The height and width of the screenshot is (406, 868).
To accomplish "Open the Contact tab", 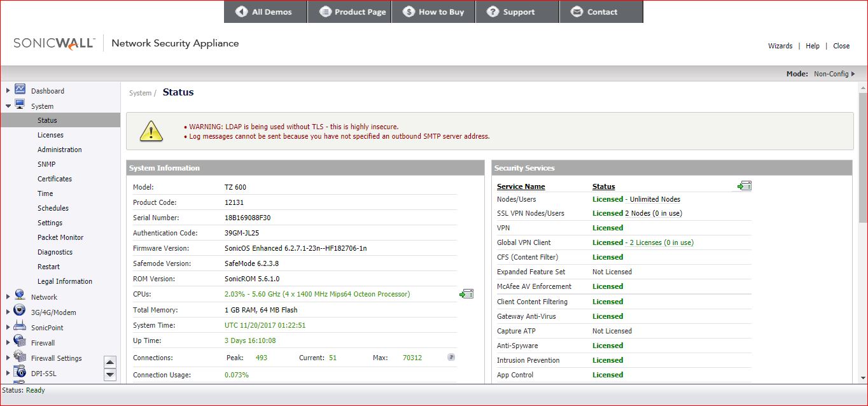I will pyautogui.click(x=601, y=11).
